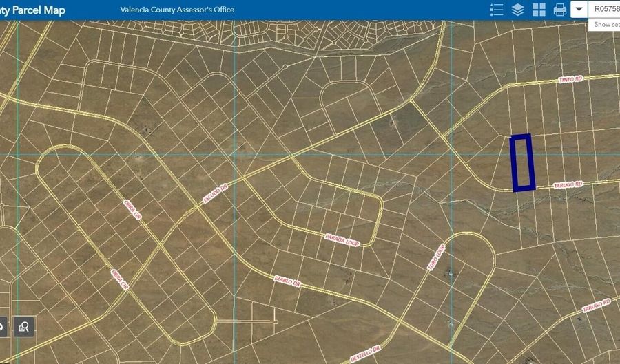Click the search-by-selection magnifier tool
620x364 pixels.
23,326
